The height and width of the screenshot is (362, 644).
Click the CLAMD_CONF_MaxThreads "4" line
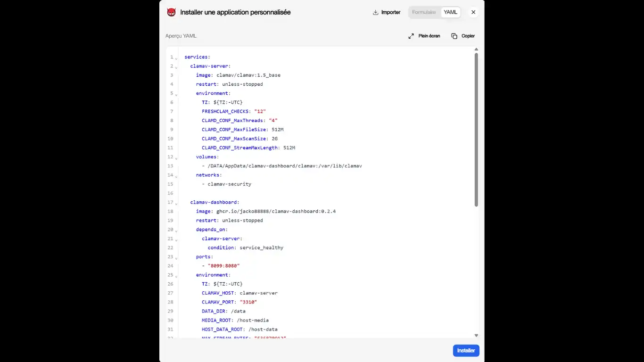coord(239,120)
